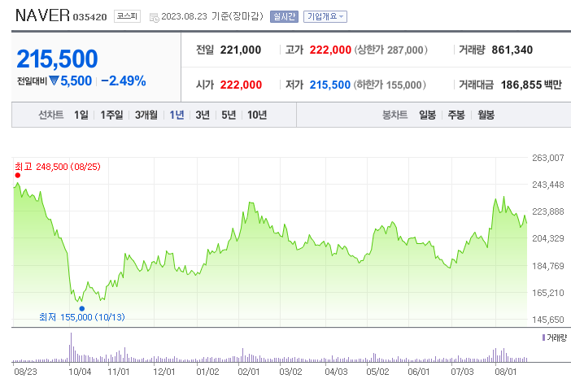This screenshot has height=392, width=571.
Task: Click the 고가 value 222,000
Action: click(330, 50)
